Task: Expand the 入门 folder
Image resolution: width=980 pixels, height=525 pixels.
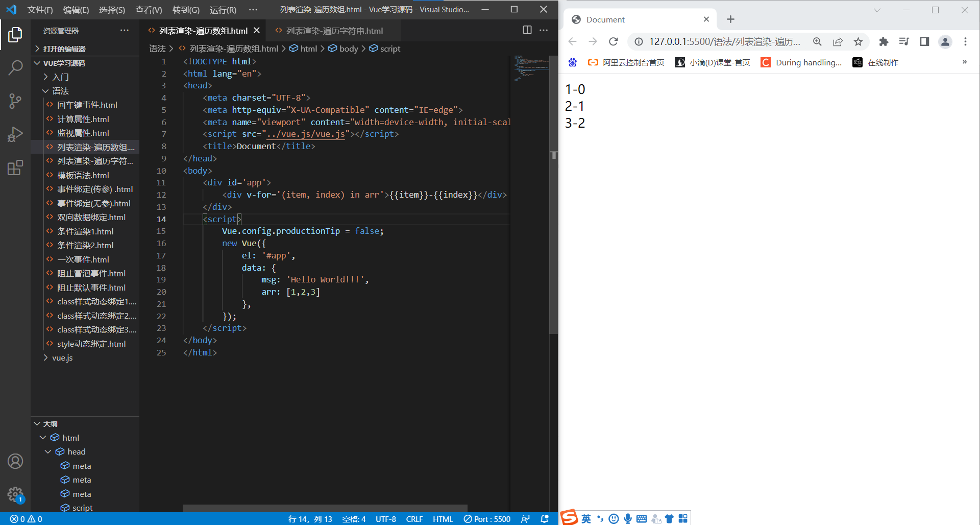Action: tap(85, 77)
